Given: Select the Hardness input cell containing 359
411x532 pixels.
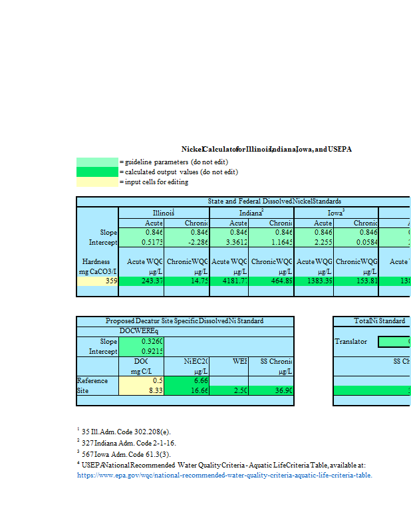Looking at the screenshot, I should (x=98, y=281).
